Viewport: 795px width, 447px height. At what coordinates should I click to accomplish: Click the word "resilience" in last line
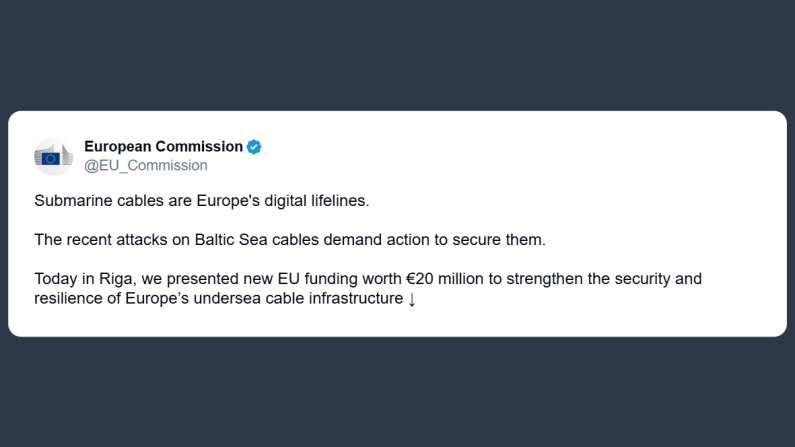click(x=69, y=298)
